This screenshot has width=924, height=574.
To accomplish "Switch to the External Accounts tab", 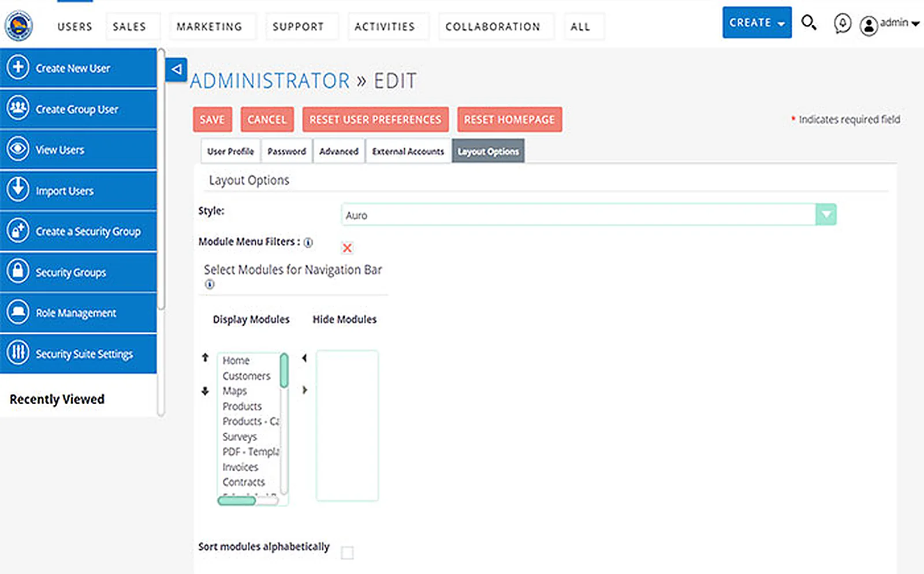I will (408, 151).
